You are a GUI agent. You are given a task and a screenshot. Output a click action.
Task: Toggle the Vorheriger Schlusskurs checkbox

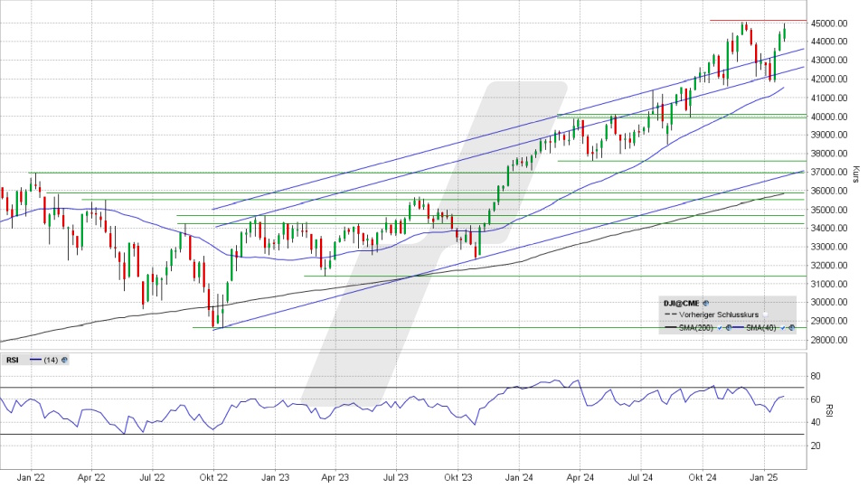point(765,314)
